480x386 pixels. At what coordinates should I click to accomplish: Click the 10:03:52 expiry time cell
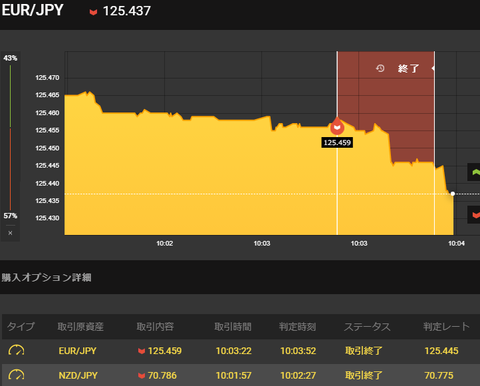point(298,351)
